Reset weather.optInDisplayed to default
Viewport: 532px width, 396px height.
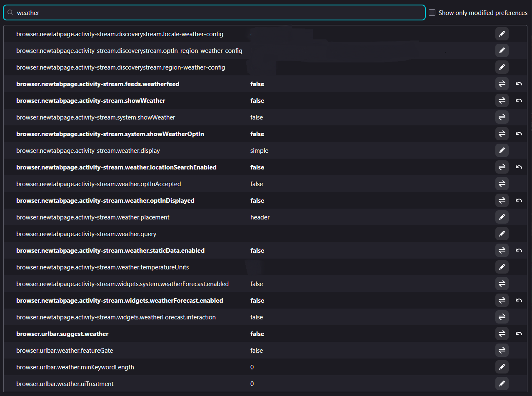pyautogui.click(x=519, y=200)
